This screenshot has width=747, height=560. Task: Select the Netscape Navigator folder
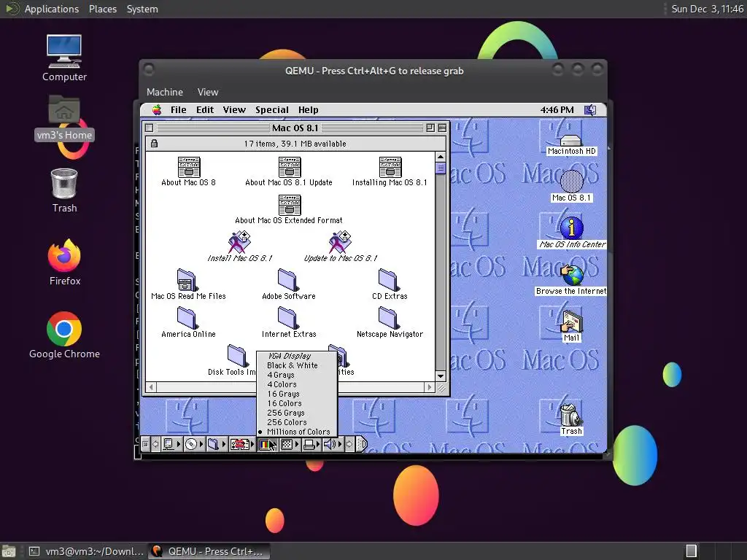pos(388,318)
